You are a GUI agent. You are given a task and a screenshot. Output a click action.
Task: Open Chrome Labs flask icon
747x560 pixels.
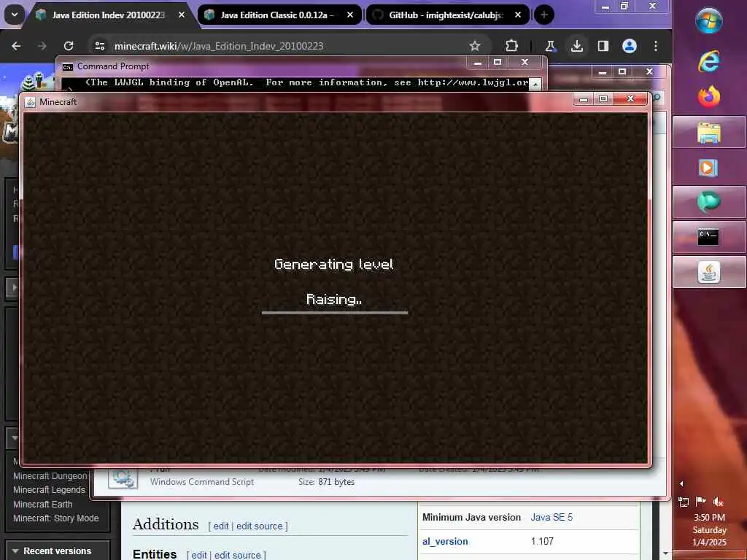550,46
